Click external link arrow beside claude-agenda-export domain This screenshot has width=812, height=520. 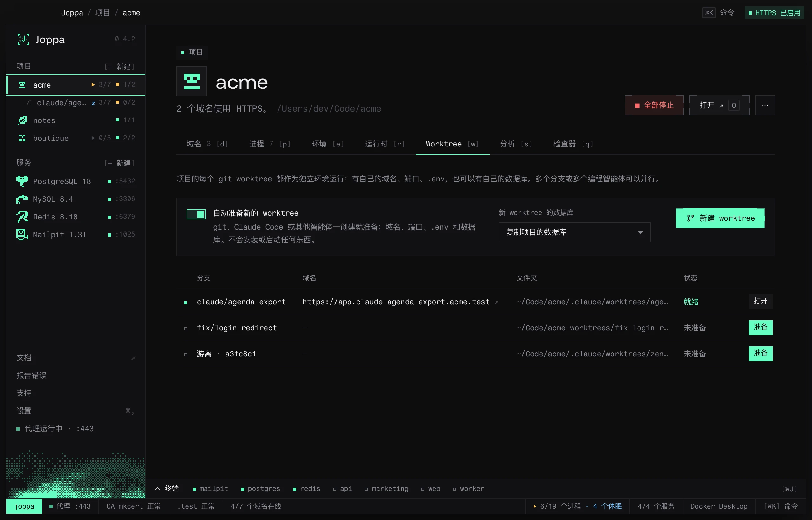coord(496,302)
